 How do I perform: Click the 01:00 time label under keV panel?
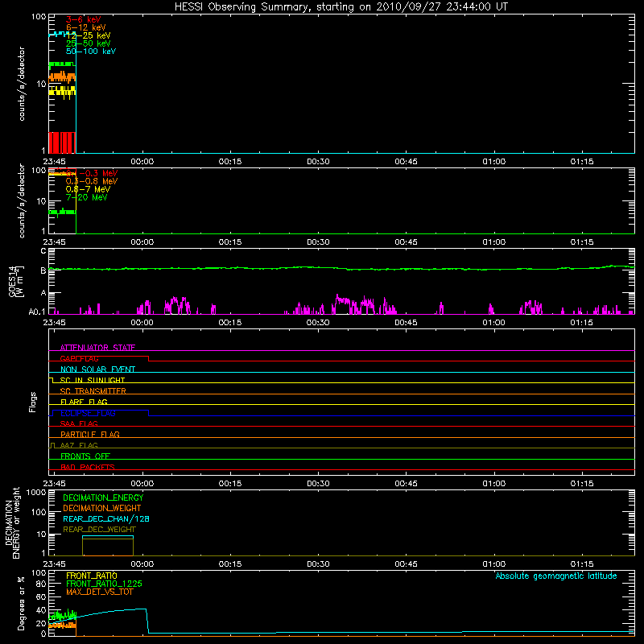click(493, 162)
